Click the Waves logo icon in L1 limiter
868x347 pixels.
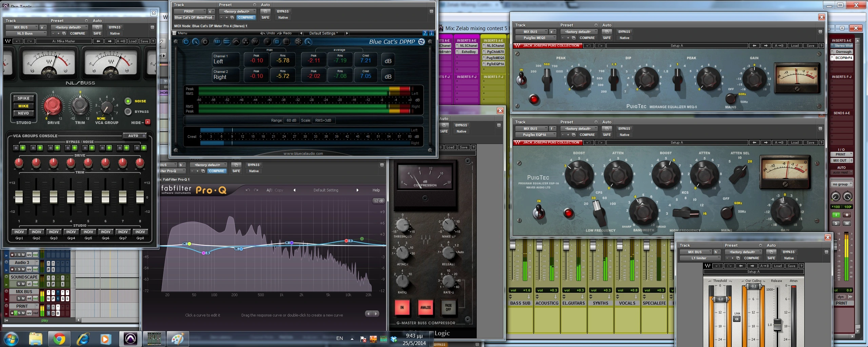tap(708, 266)
